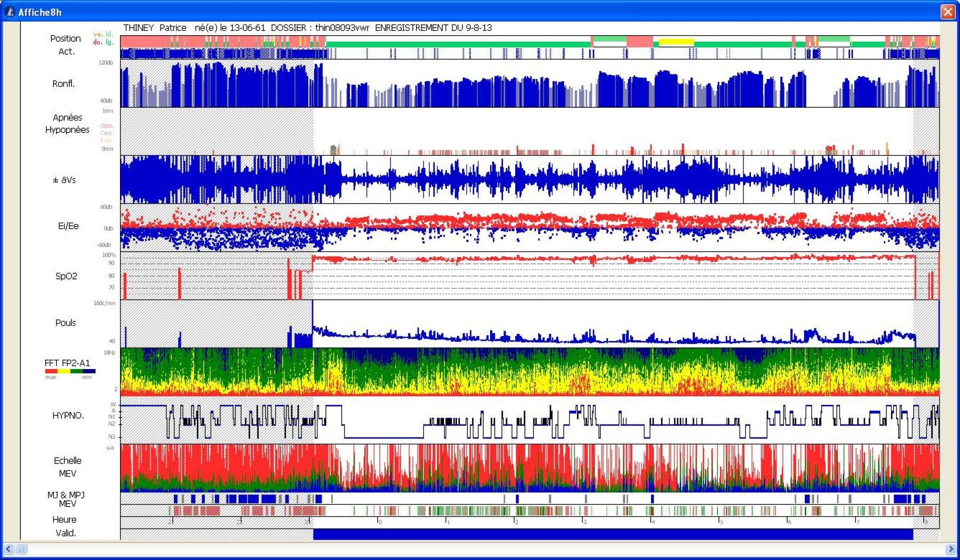Click the Echelle MEV label
960x560 pixels.
click(68, 467)
